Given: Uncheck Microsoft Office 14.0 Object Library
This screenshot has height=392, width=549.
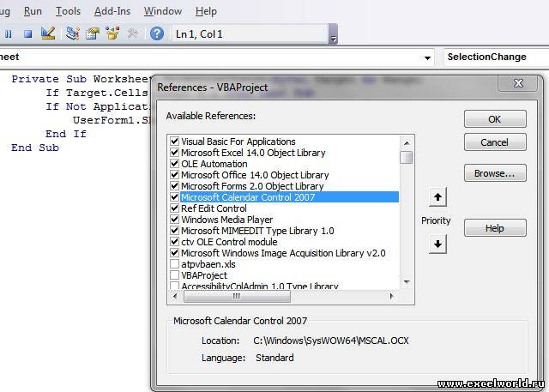Looking at the screenshot, I should (174, 175).
